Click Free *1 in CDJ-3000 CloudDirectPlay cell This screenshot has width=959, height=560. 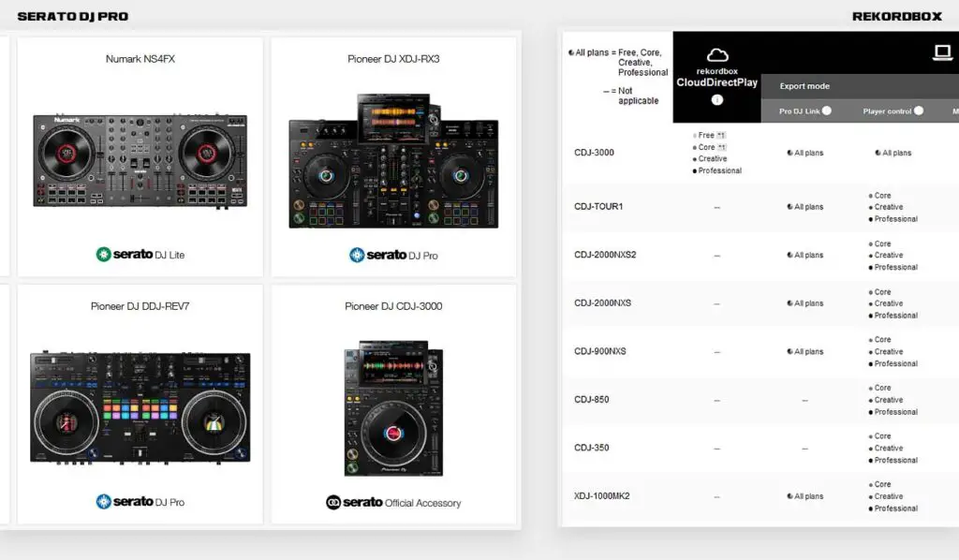710,135
